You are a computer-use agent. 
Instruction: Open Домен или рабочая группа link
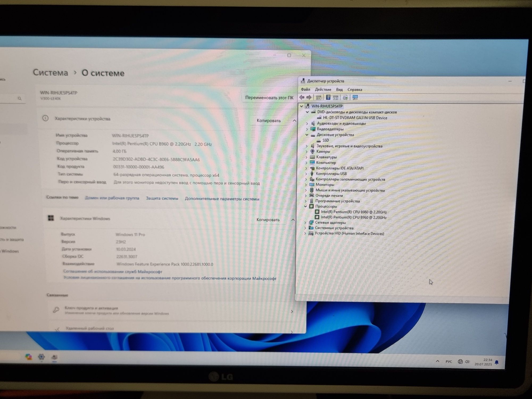click(x=112, y=198)
